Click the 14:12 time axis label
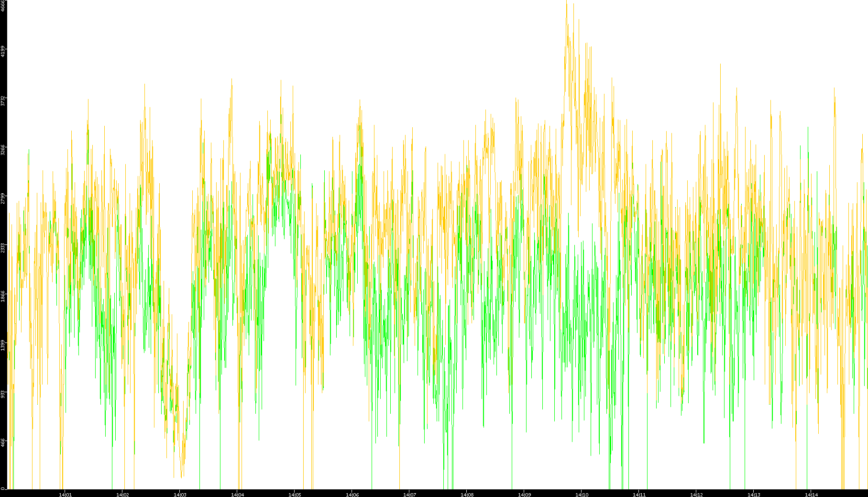The width and height of the screenshot is (868, 497). coord(697,495)
